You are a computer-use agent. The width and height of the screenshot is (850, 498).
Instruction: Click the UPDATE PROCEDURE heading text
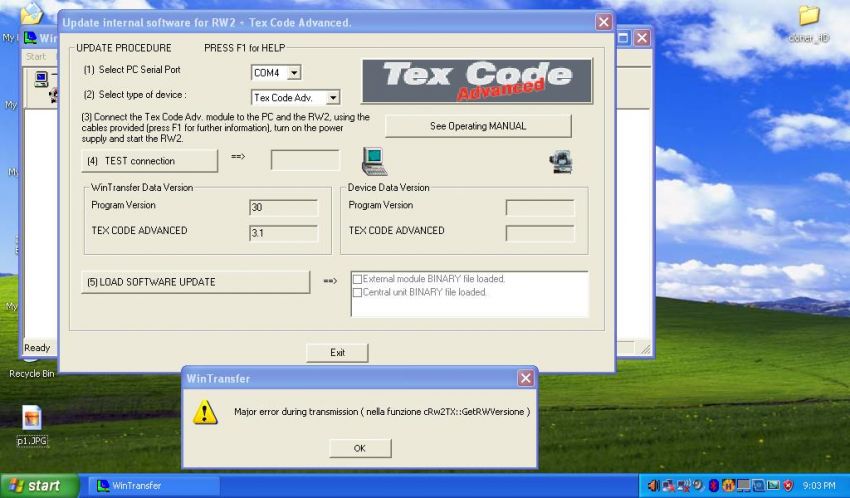point(124,48)
